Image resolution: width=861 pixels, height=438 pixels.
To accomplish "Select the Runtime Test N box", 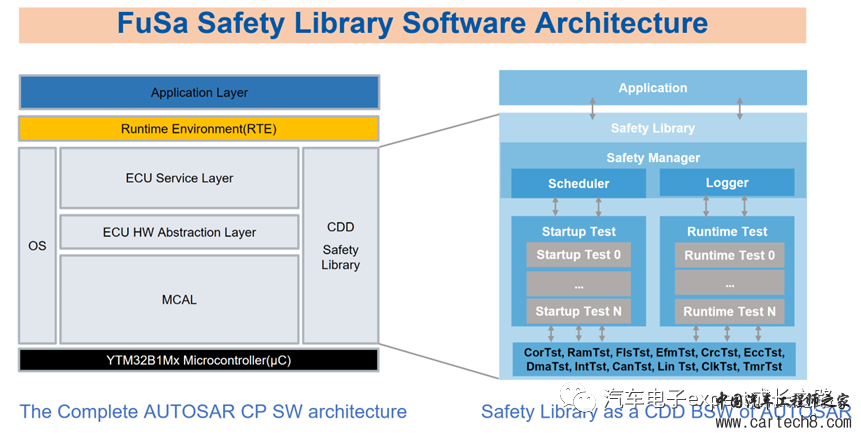I will 729,312.
